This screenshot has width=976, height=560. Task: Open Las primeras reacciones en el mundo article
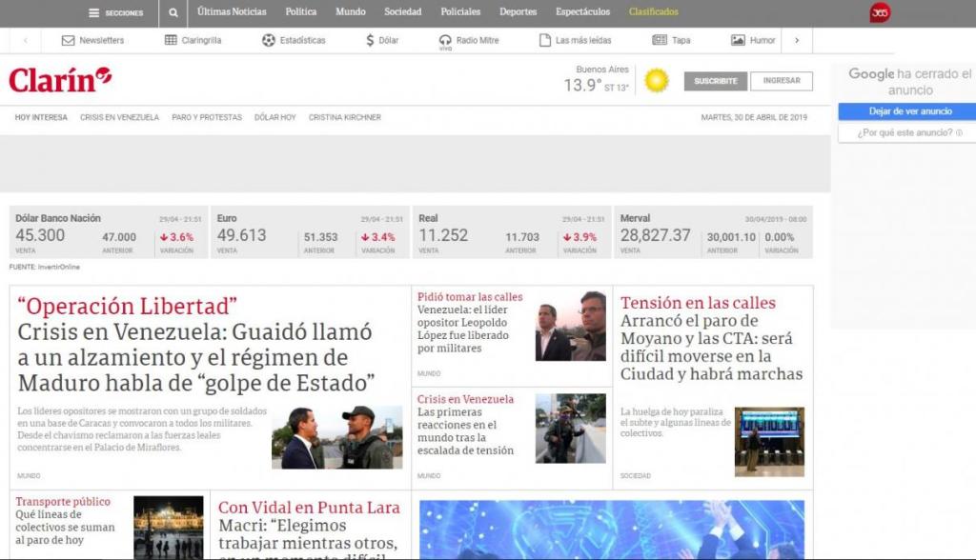click(465, 430)
